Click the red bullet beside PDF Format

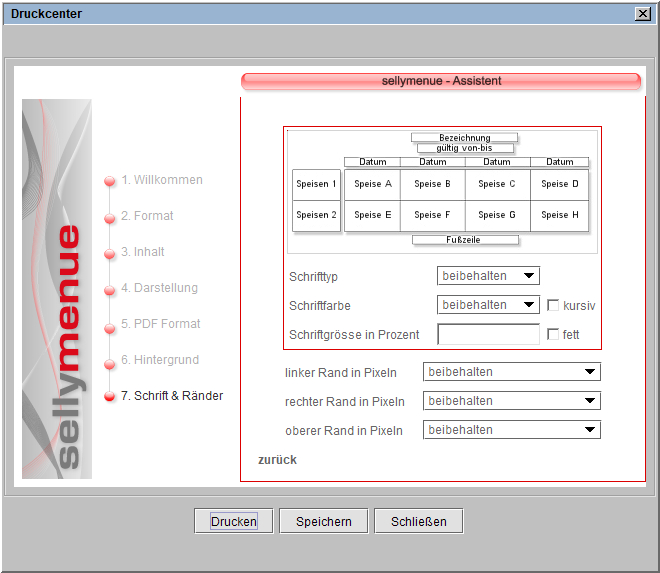pos(110,326)
